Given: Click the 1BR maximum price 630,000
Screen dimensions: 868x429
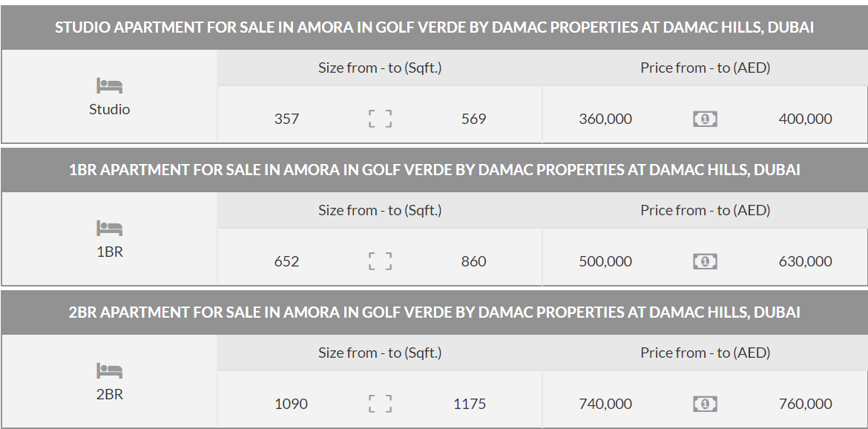Looking at the screenshot, I should pos(805,261).
